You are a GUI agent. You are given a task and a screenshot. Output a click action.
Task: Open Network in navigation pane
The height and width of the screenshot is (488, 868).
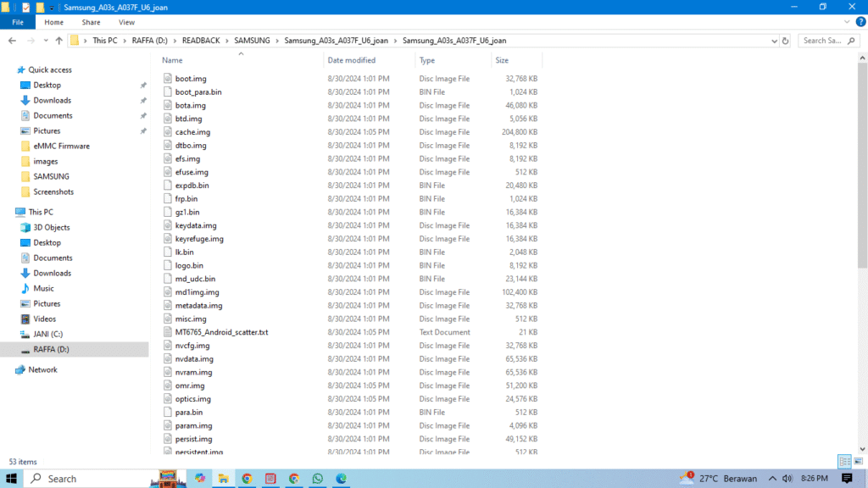pos(42,369)
